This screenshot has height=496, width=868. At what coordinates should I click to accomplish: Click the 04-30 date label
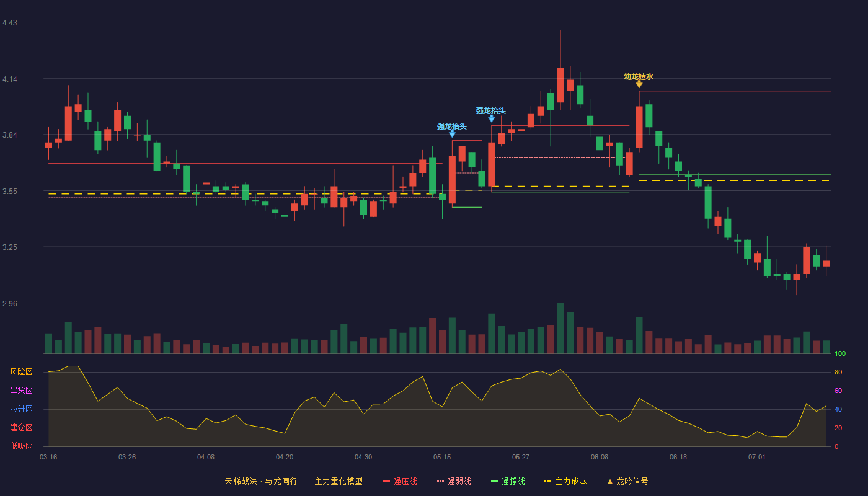pyautogui.click(x=363, y=457)
